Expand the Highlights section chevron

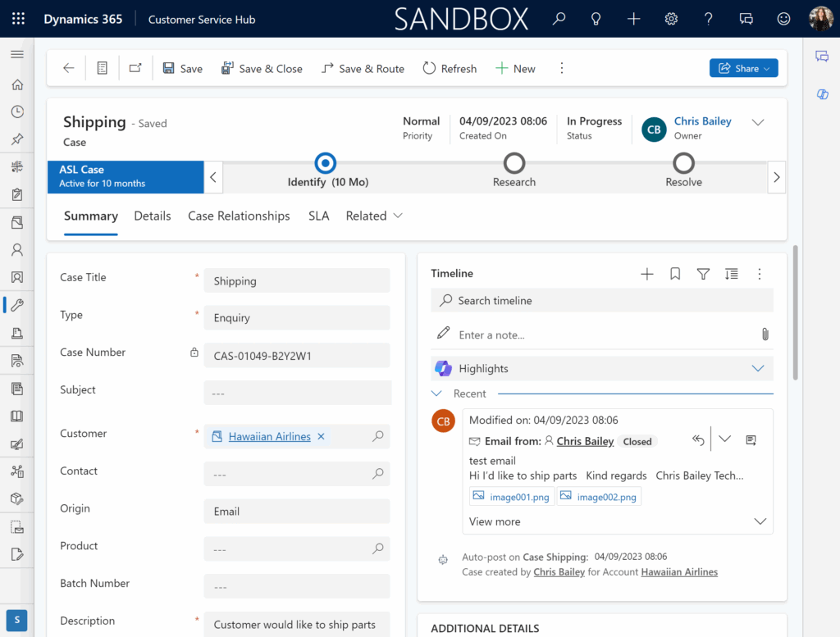(758, 369)
